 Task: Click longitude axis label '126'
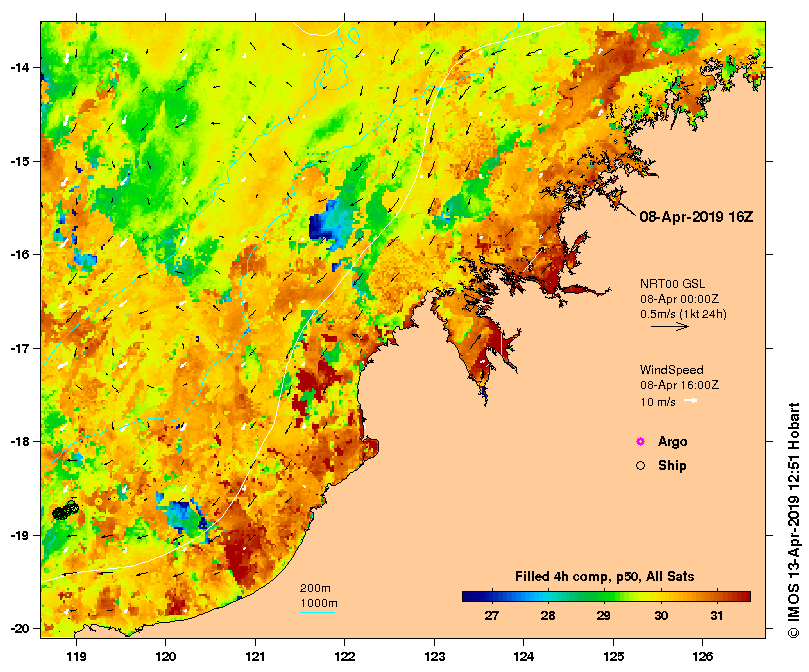[703, 657]
